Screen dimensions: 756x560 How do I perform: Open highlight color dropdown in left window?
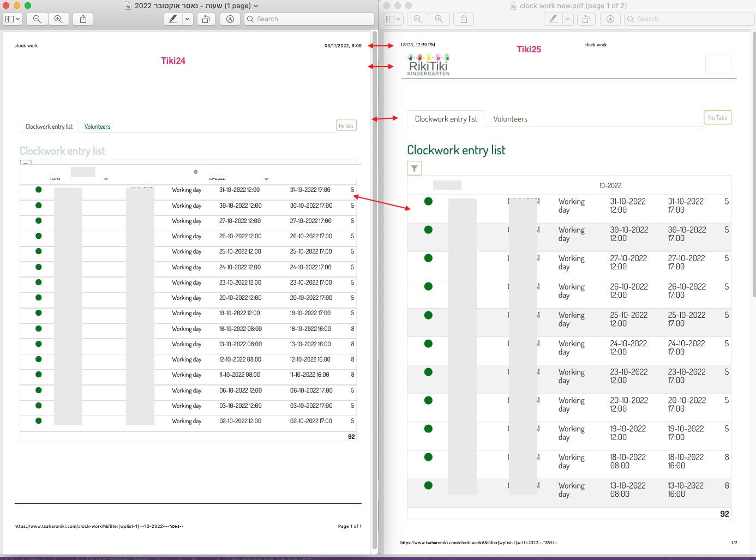point(187,19)
